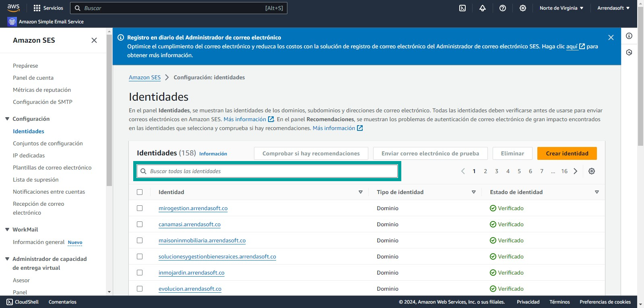Open the Arrendasoft account dropdown
The width and height of the screenshot is (644, 308).
pos(613,8)
